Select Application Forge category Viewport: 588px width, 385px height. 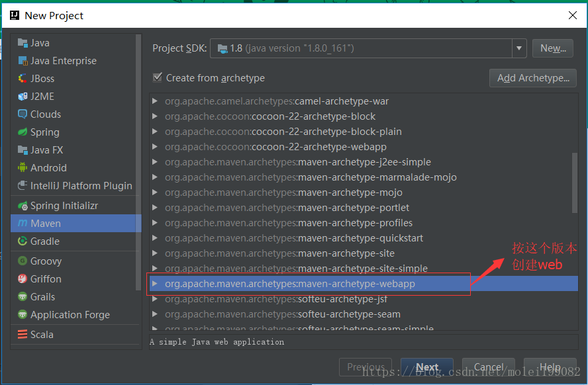[76, 315]
